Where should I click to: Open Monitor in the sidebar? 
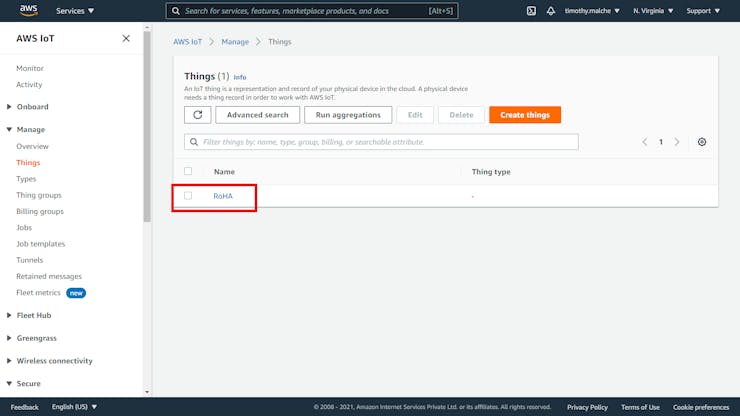(x=30, y=68)
